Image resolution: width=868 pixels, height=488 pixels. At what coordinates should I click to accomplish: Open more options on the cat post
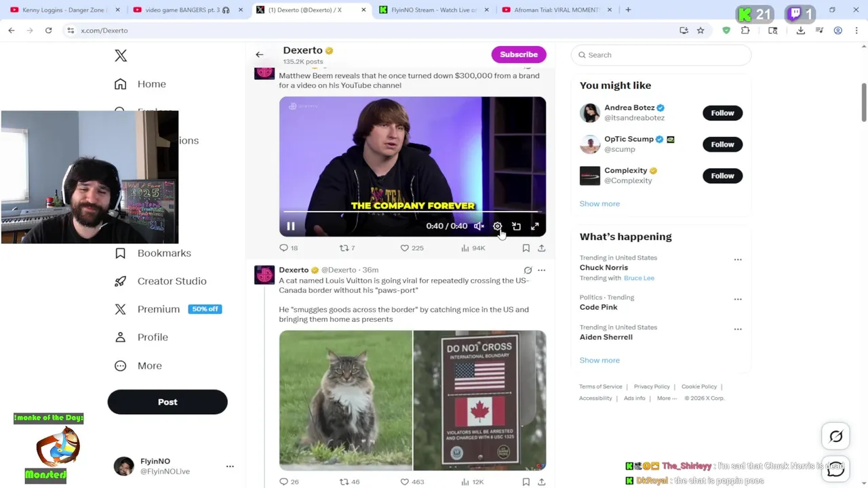pos(541,270)
